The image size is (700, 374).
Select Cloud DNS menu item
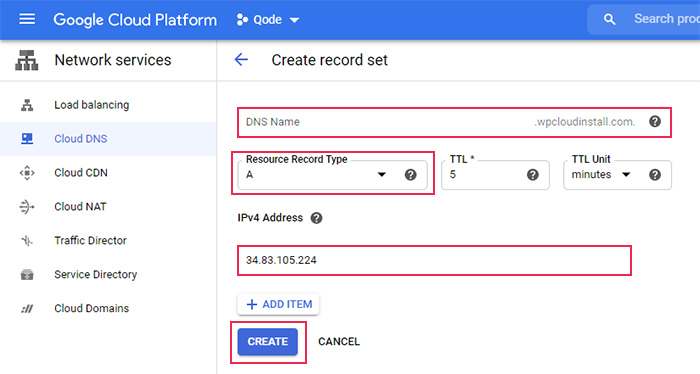pyautogui.click(x=108, y=139)
